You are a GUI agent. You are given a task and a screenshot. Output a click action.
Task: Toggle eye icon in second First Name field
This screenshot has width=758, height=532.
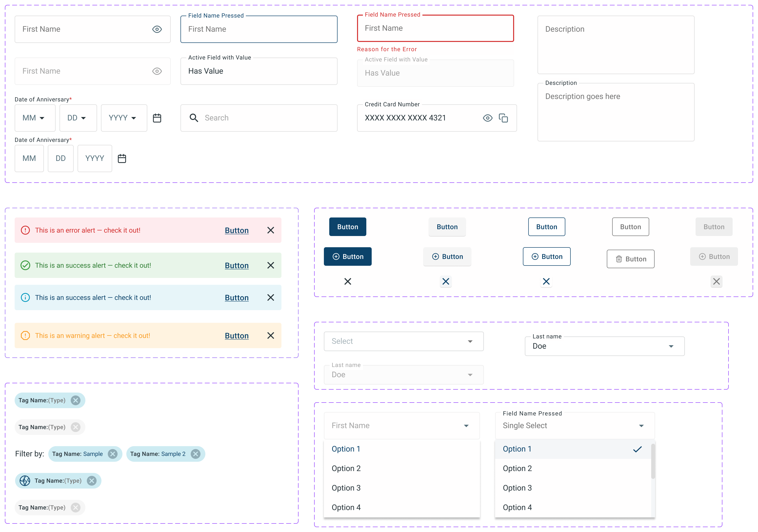[157, 71]
